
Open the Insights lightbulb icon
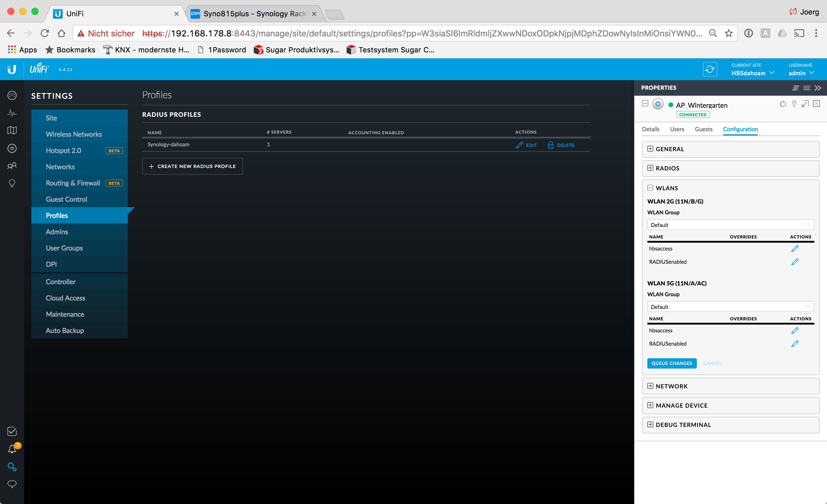pyautogui.click(x=12, y=183)
